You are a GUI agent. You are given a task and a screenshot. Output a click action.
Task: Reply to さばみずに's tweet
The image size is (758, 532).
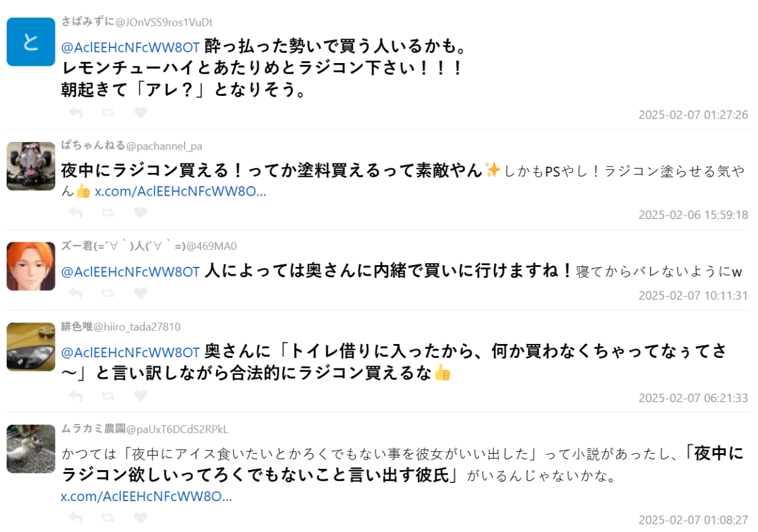pyautogui.click(x=76, y=112)
